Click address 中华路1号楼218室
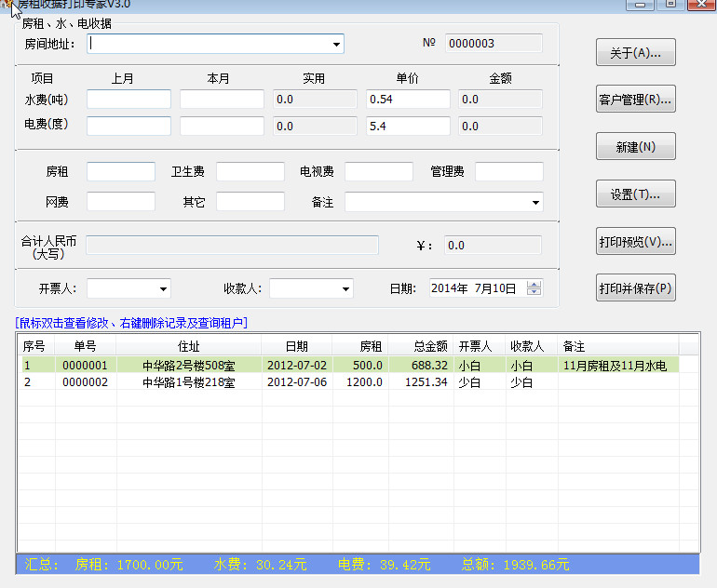717x588 pixels. click(x=189, y=382)
